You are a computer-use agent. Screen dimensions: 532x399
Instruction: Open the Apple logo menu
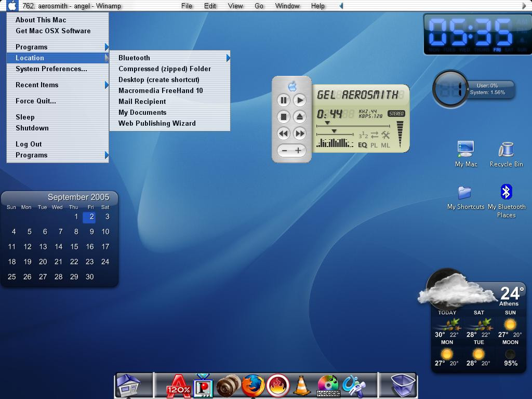pyautogui.click(x=11, y=6)
